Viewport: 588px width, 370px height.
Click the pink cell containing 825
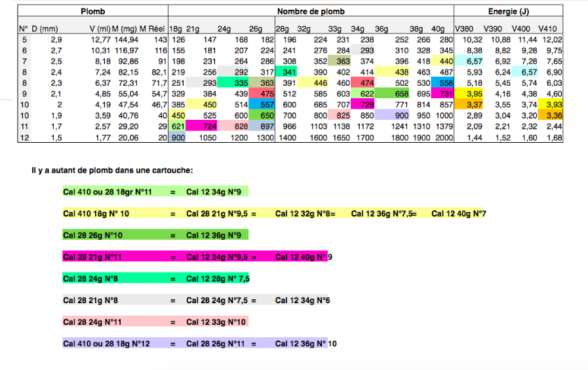click(341, 115)
